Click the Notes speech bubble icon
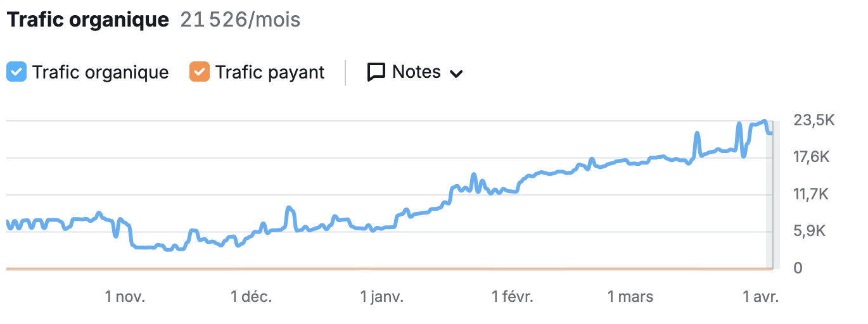Screen dimensions: 868x324 (376, 72)
